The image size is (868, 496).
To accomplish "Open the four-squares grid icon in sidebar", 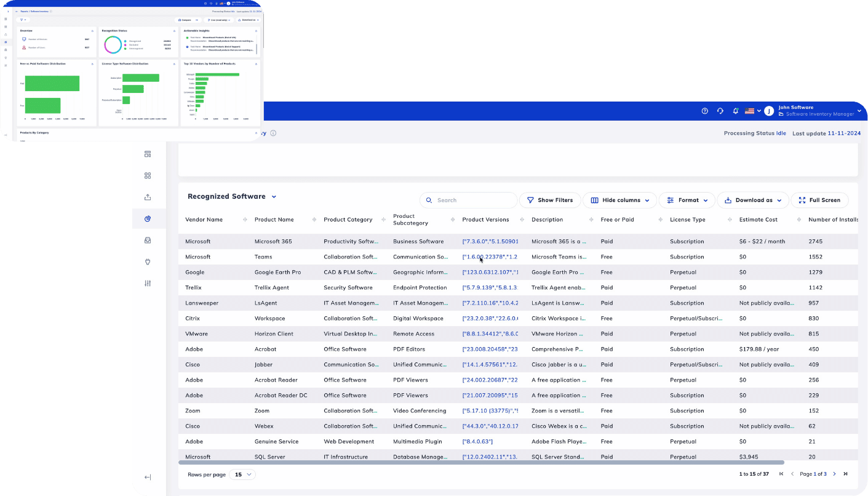I will pos(148,175).
